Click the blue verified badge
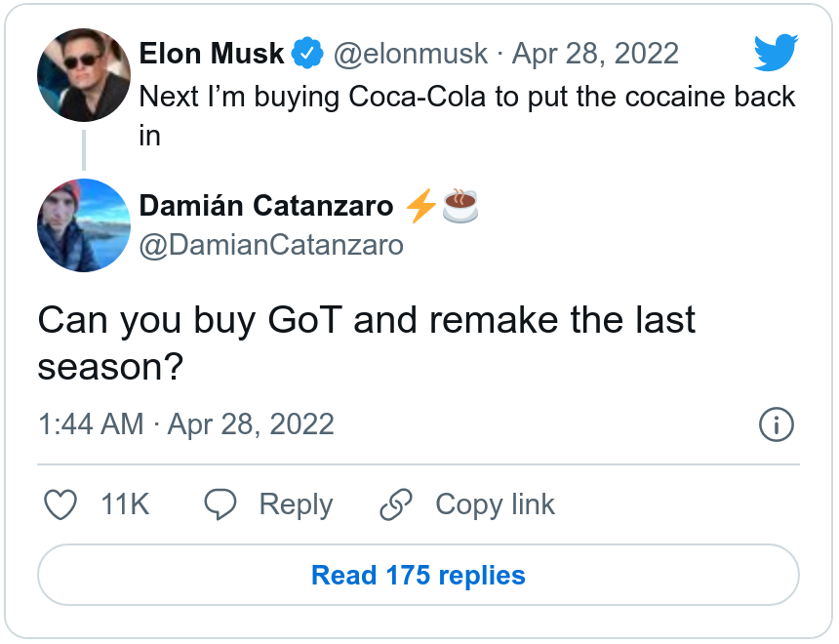Screen dimensions: 839x644 click(x=308, y=54)
